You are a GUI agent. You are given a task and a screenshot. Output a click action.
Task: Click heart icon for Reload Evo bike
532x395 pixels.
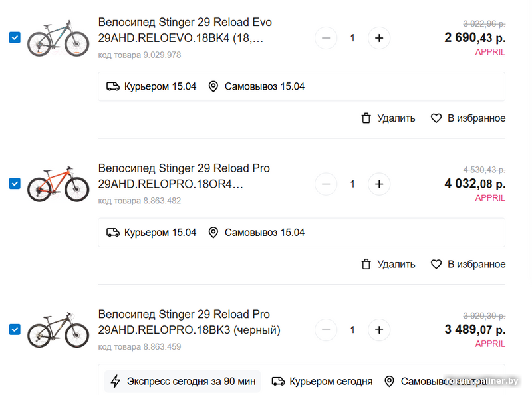436,118
